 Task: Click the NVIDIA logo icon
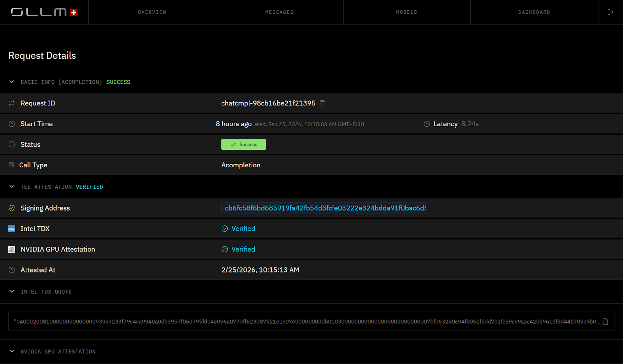(12, 249)
